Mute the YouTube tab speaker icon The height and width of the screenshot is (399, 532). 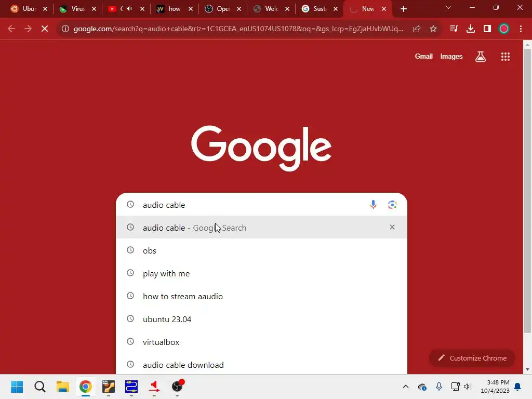tap(129, 9)
